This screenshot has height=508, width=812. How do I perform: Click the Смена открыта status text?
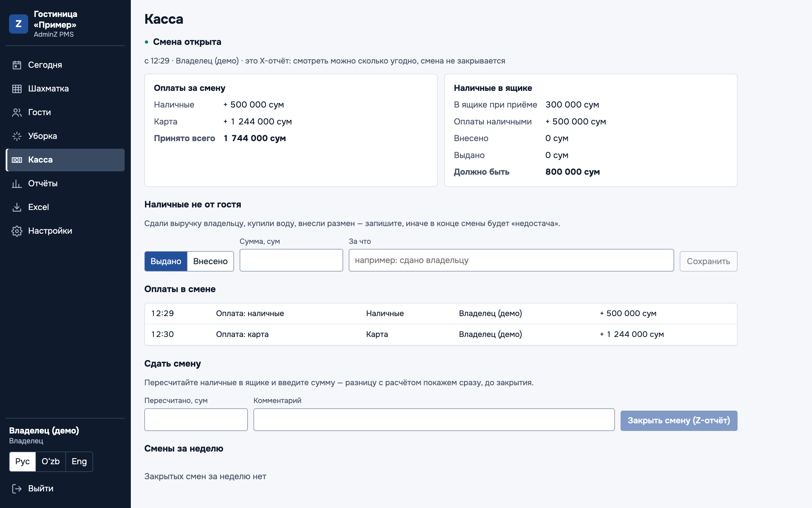[187, 42]
